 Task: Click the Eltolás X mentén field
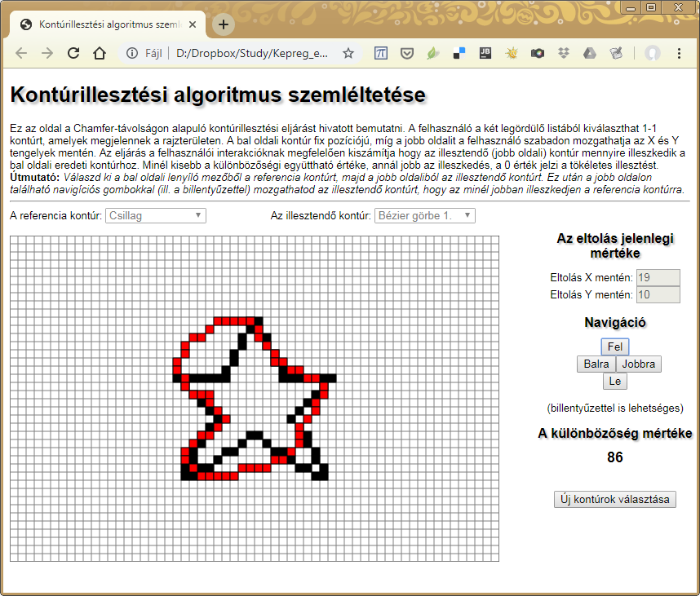[x=658, y=277]
